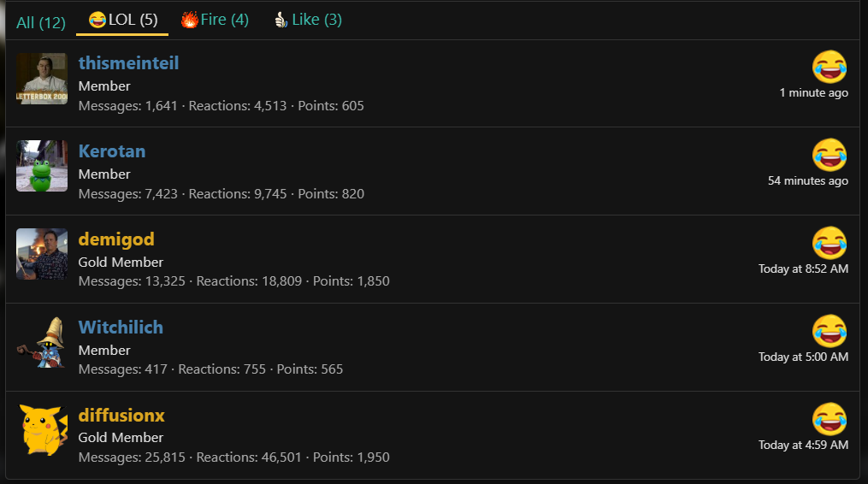Click thismeinteil's chef avatar thumbnail
868x484 pixels.
point(42,79)
